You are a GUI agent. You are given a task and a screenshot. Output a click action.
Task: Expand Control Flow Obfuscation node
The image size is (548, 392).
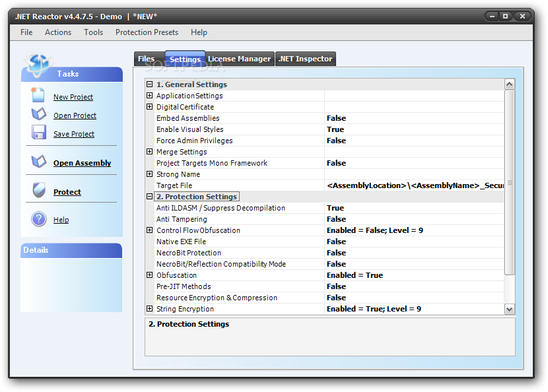[x=150, y=230]
